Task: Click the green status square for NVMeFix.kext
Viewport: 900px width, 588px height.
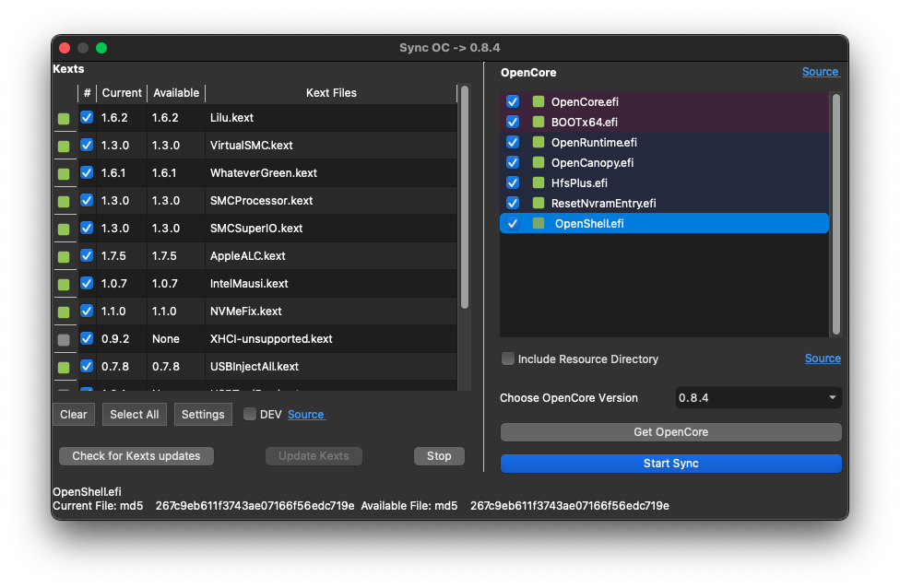Action: [64, 312]
